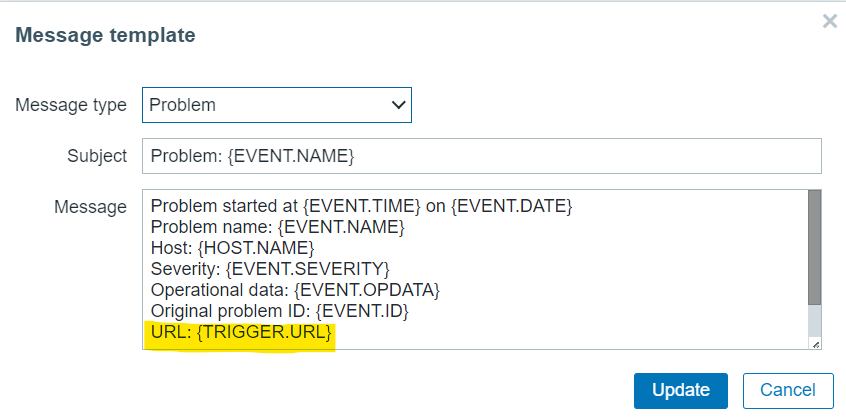Viewport: 846px width, 420px height.
Task: Click the Message template dialog title
Action: point(104,35)
